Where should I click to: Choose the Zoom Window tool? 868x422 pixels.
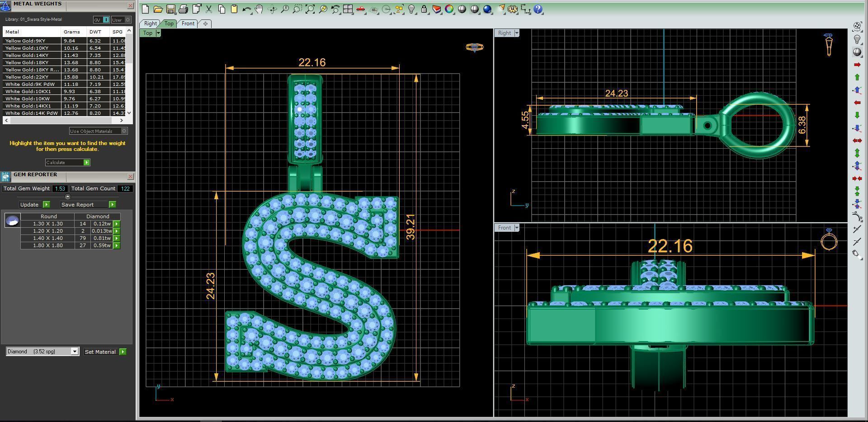click(297, 9)
